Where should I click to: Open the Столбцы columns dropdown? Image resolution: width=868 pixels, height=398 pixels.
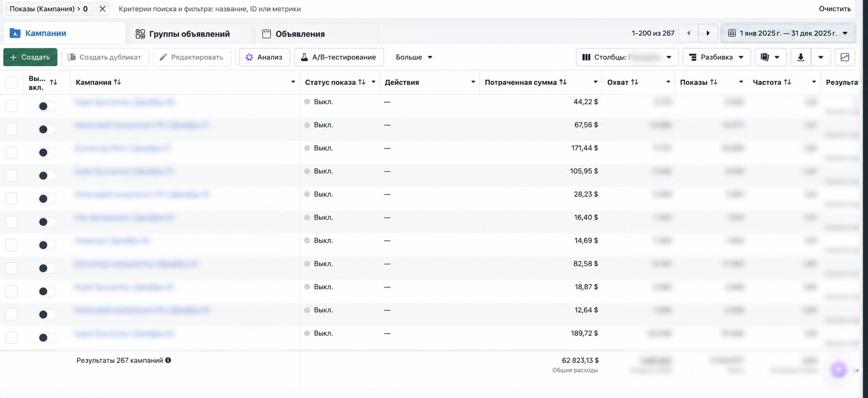(627, 57)
